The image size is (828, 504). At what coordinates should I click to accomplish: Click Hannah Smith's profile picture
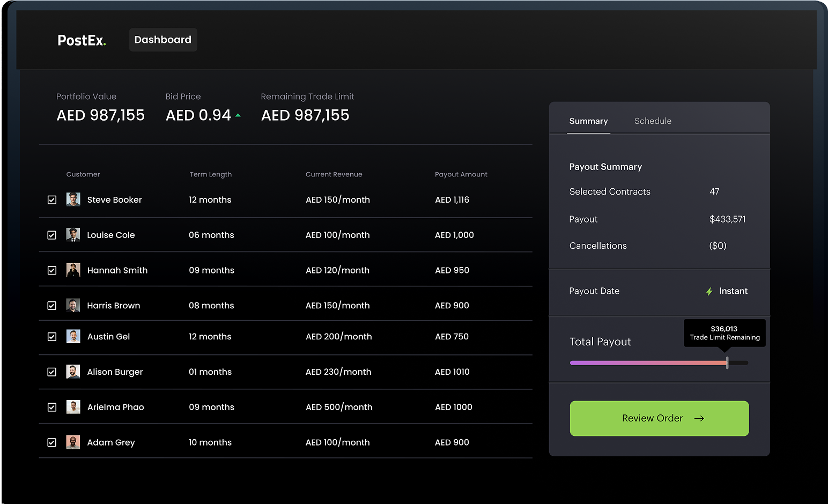tap(73, 270)
